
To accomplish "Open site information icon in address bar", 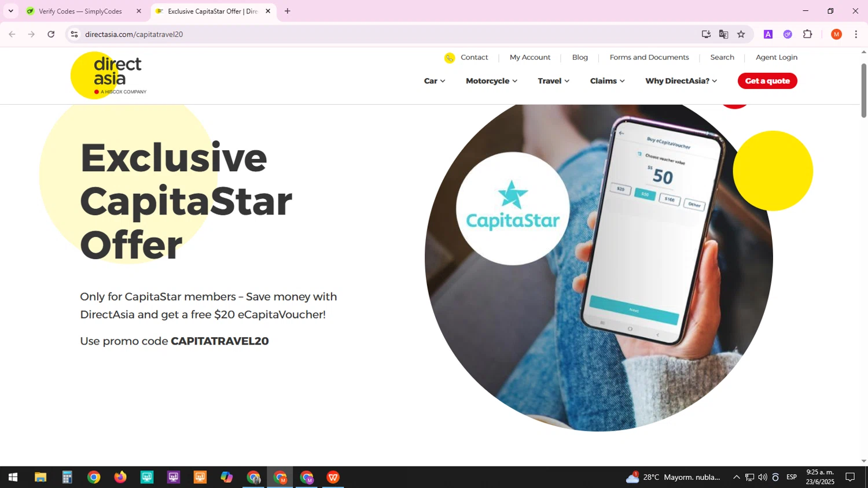I will point(74,34).
